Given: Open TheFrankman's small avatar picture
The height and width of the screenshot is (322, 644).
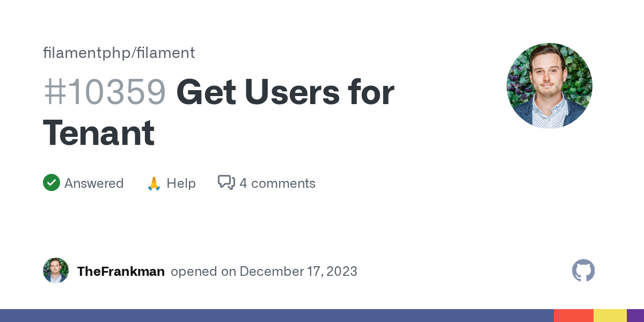Looking at the screenshot, I should pyautogui.click(x=56, y=271).
